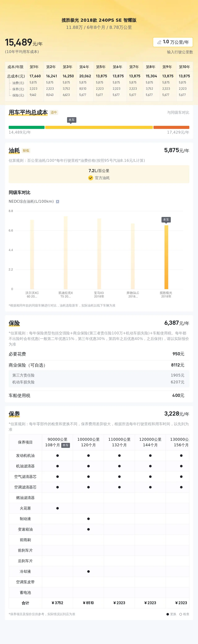Image resolution: width=198 pixels, height=644 pixels.
Task: Click the 与同级车对比 link
Action: point(178,112)
